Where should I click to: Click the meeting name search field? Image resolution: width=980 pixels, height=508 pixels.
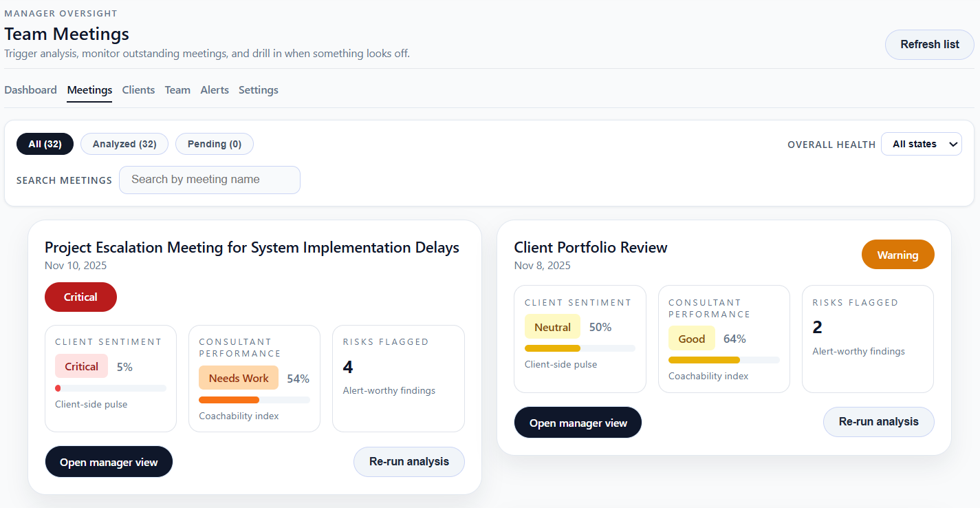click(x=209, y=180)
